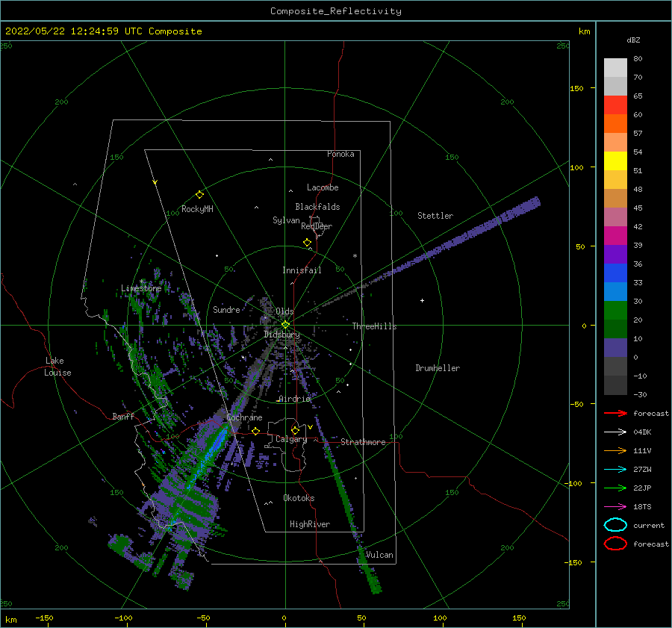
Task: Select the bright yellow 51-54 dBZ swatch
Action: pos(615,161)
